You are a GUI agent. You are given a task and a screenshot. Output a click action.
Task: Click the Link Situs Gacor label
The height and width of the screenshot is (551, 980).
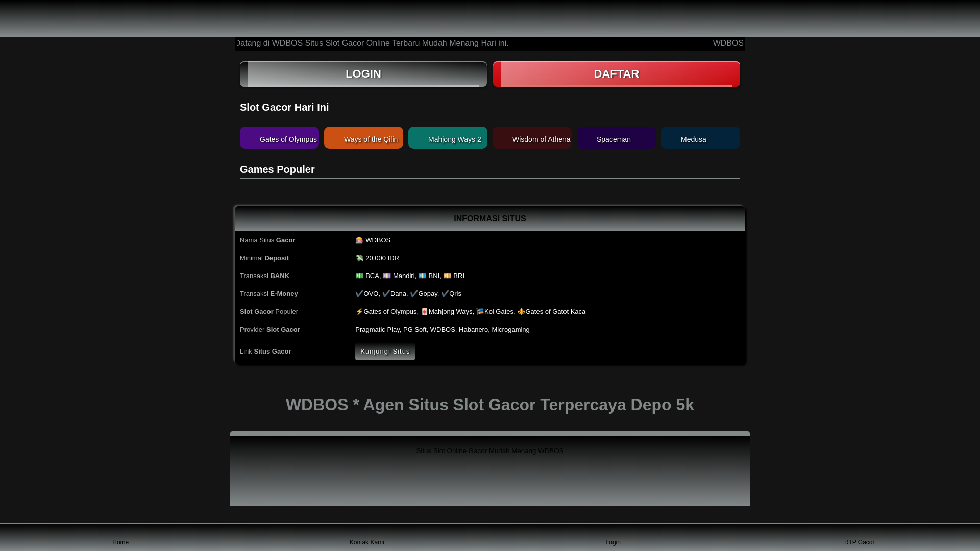tap(265, 352)
